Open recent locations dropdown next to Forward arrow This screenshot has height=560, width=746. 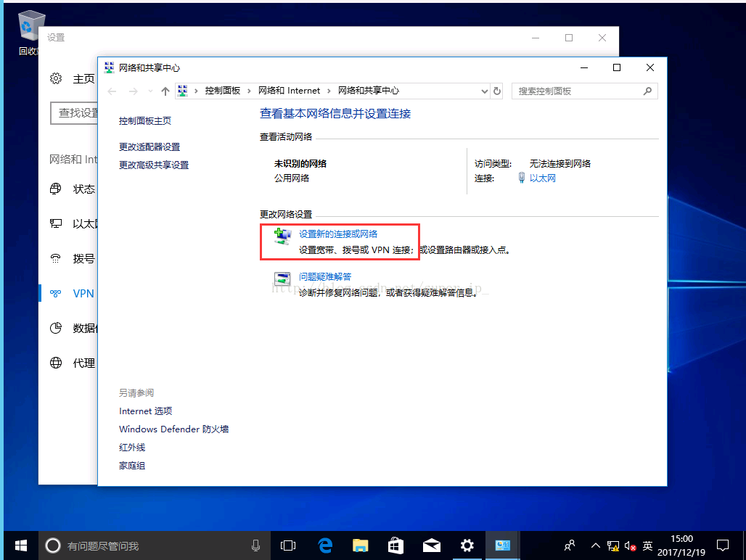[x=150, y=91]
